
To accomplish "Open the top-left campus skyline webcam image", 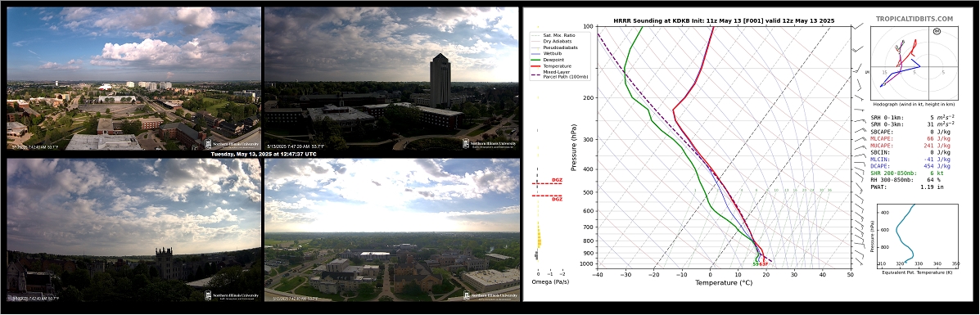I will coord(133,79).
